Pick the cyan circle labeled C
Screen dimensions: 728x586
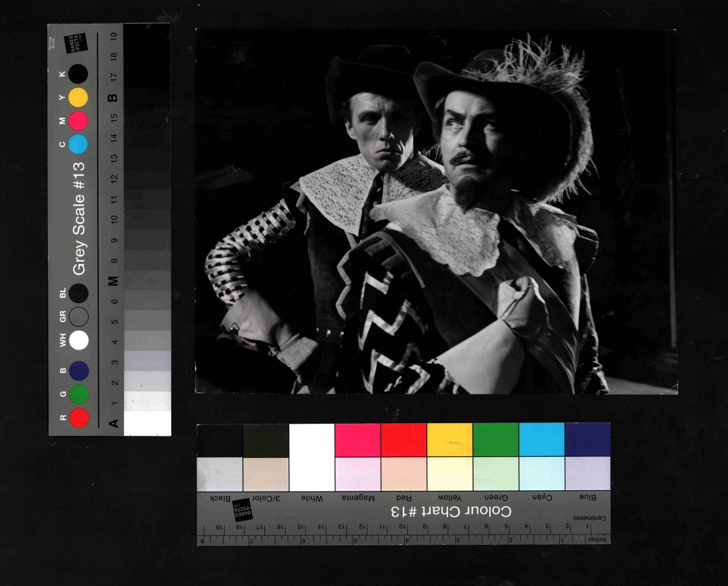(78, 144)
